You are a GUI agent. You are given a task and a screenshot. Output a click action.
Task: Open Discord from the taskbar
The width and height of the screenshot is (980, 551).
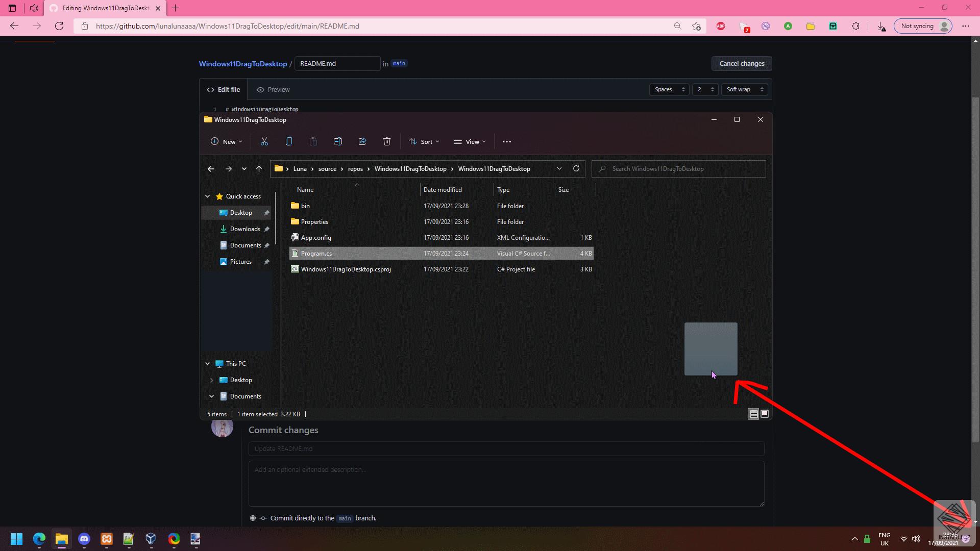click(x=84, y=539)
